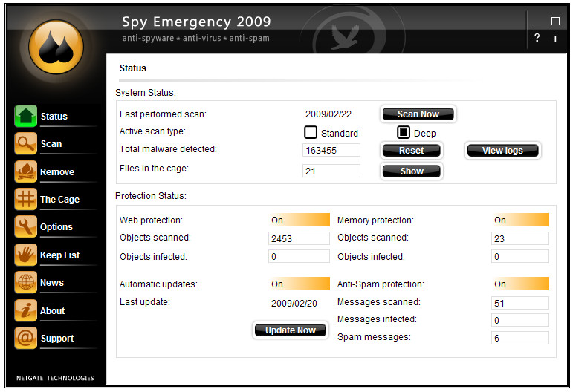Open the News section label
The width and height of the screenshot is (573, 392).
point(52,283)
